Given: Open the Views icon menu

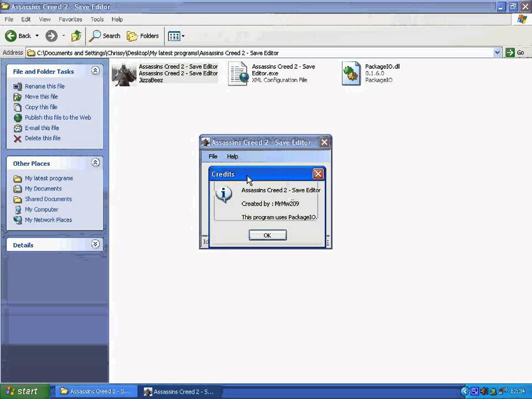Looking at the screenshot, I should tap(174, 36).
